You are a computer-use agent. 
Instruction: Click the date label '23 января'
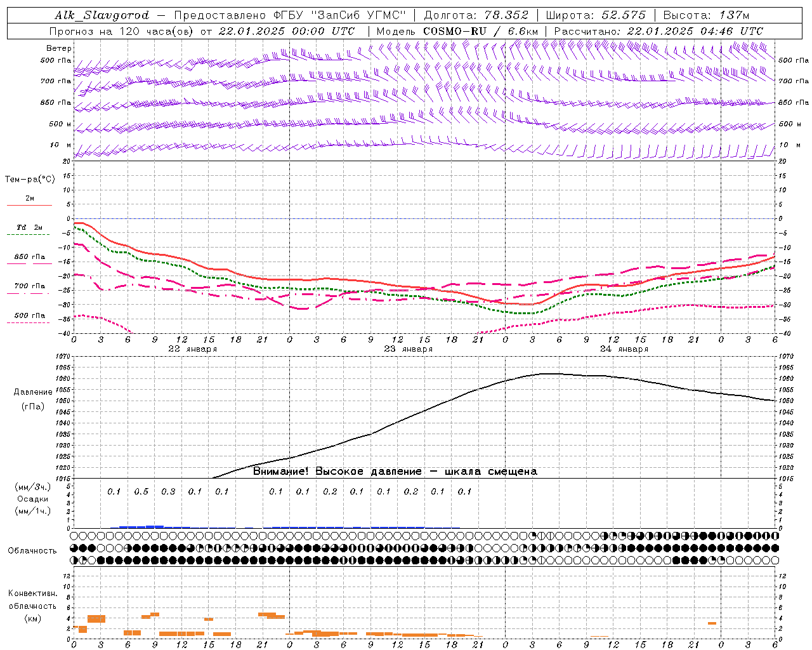[x=408, y=349]
